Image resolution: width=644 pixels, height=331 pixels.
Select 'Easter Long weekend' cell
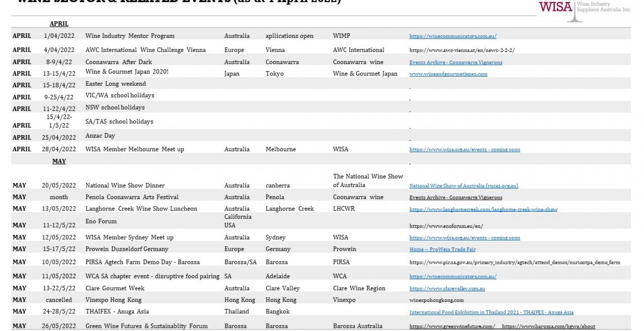tap(115, 84)
